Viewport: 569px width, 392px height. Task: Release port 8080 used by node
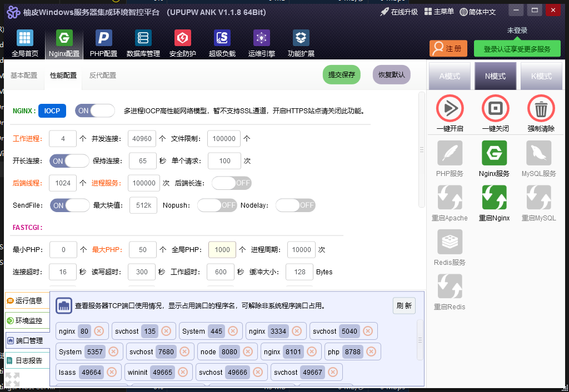click(x=248, y=351)
